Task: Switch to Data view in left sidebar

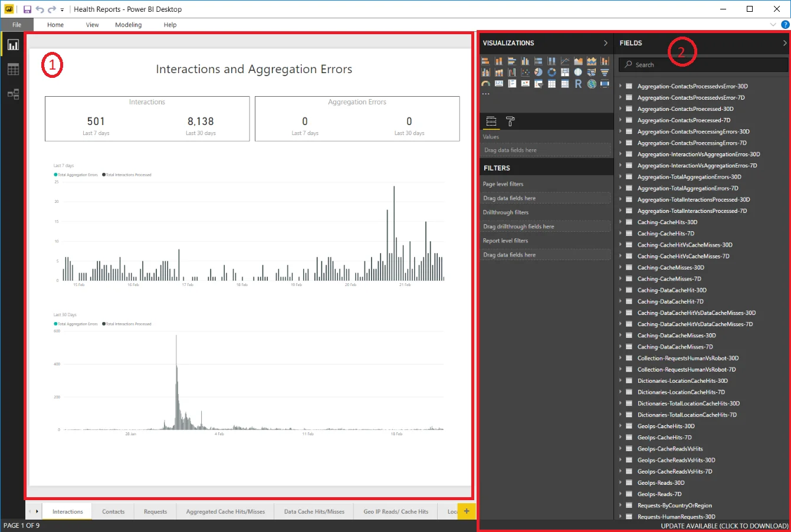Action: (13, 70)
